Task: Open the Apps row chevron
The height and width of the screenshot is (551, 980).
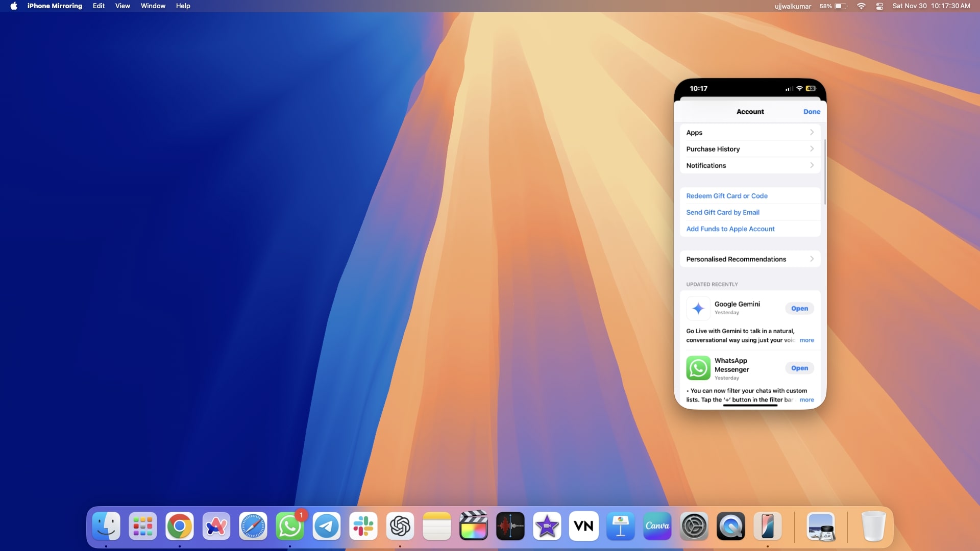Action: tap(812, 132)
